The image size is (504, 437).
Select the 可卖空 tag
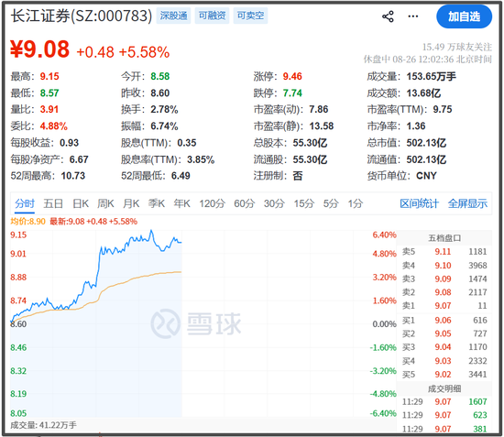250,16
